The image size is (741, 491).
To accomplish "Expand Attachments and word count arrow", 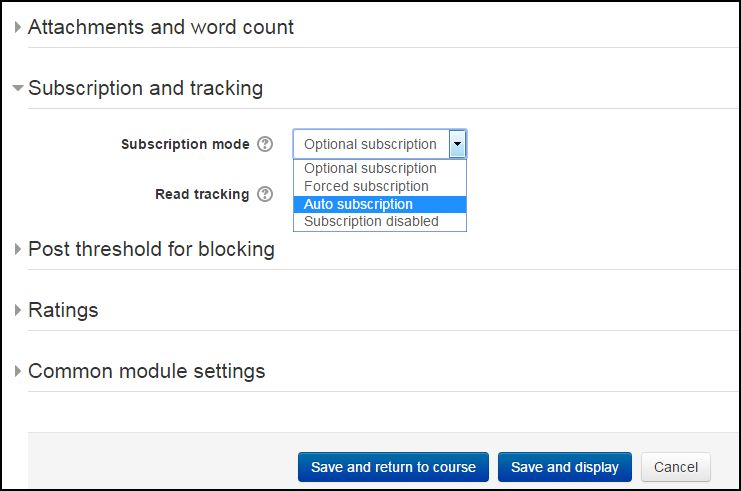I will click(17, 27).
